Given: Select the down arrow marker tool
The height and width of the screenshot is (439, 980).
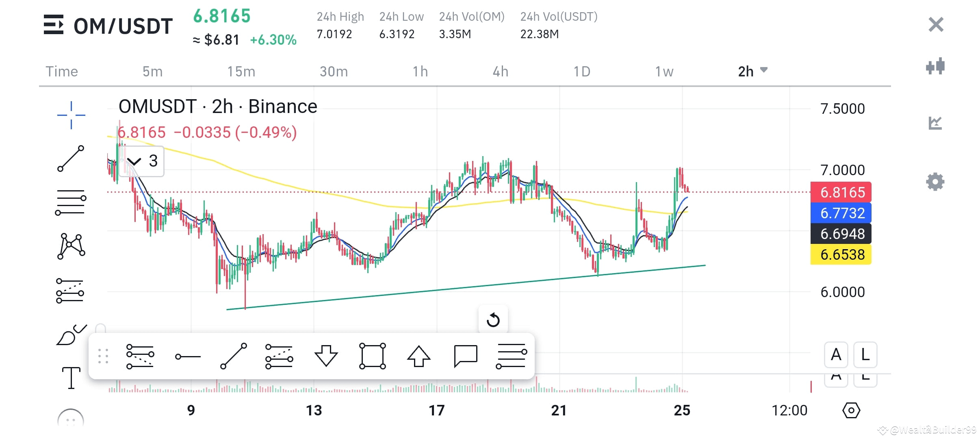Looking at the screenshot, I should coord(326,355).
